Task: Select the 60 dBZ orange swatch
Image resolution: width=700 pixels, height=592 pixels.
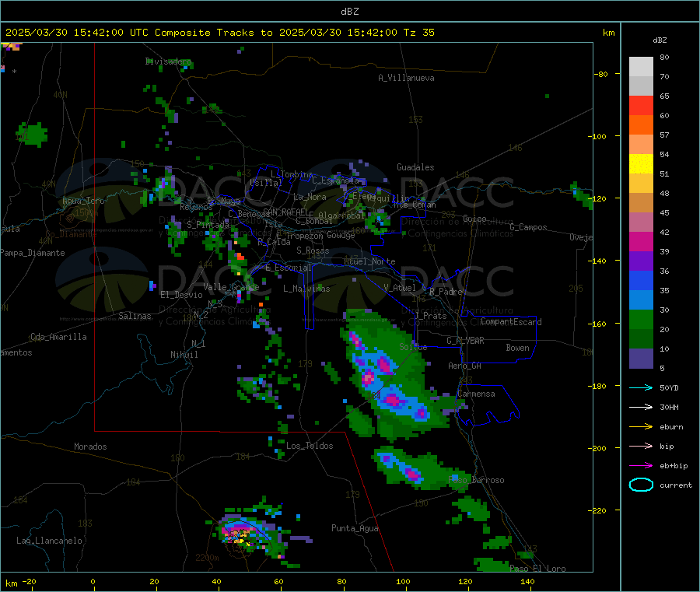Action: pyautogui.click(x=641, y=125)
